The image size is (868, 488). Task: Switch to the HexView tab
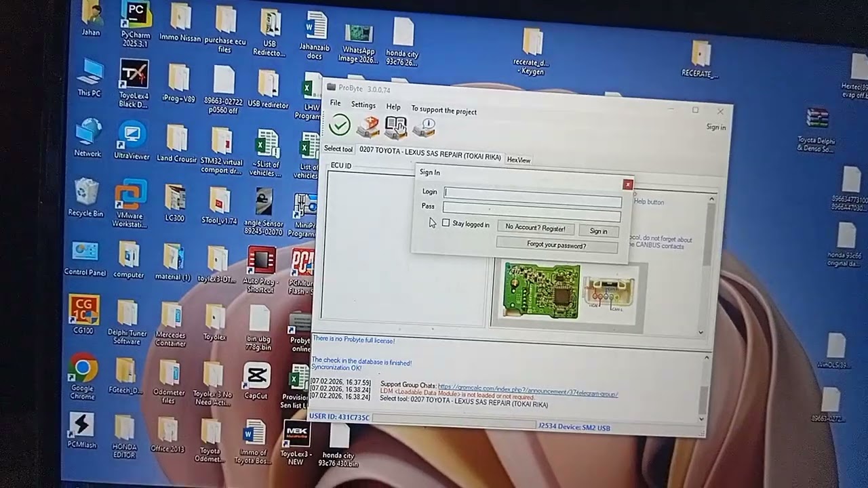(519, 160)
